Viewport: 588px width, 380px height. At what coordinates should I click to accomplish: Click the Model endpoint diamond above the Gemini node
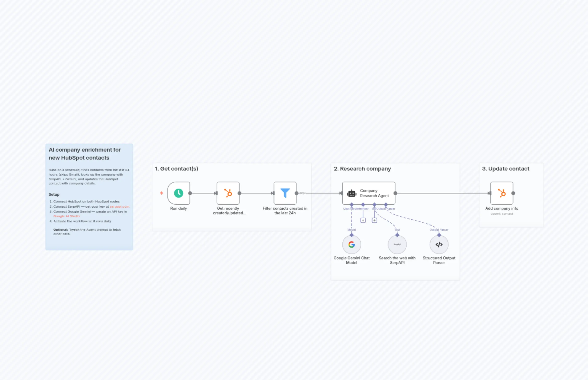tap(352, 235)
